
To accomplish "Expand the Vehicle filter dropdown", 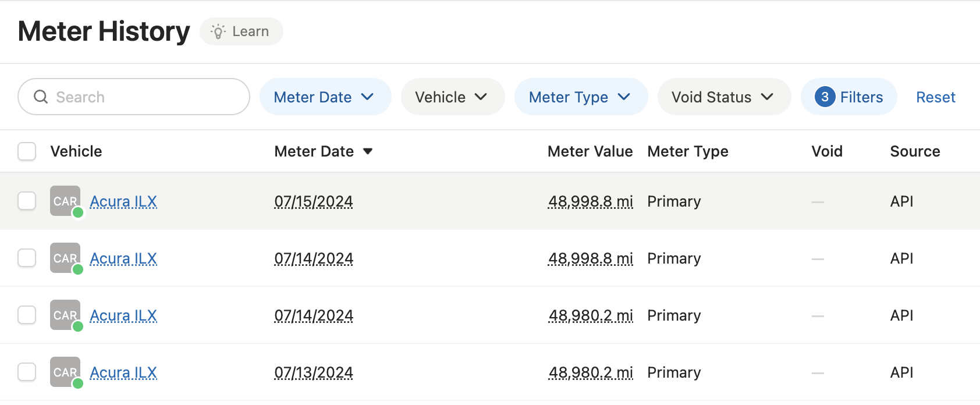I will [x=452, y=97].
